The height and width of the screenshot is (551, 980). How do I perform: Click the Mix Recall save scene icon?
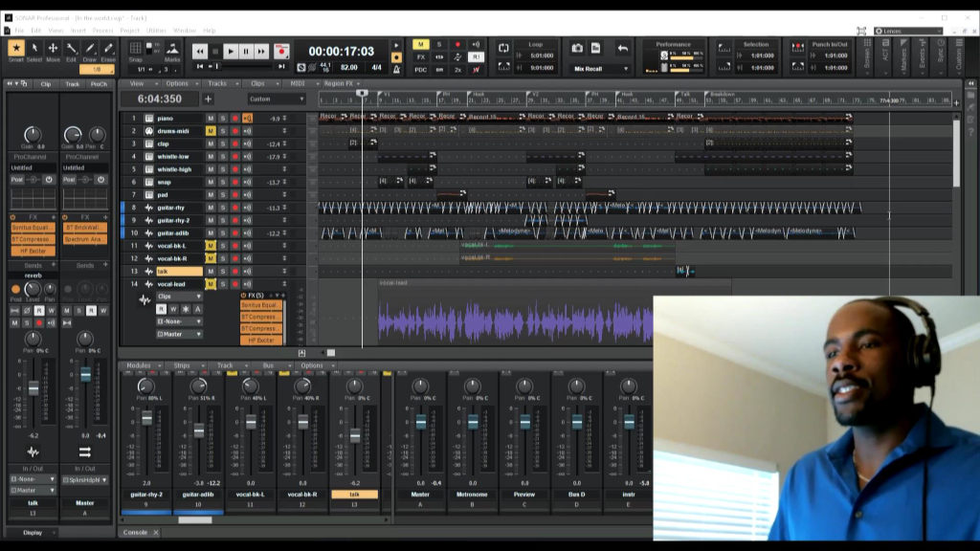pos(595,48)
